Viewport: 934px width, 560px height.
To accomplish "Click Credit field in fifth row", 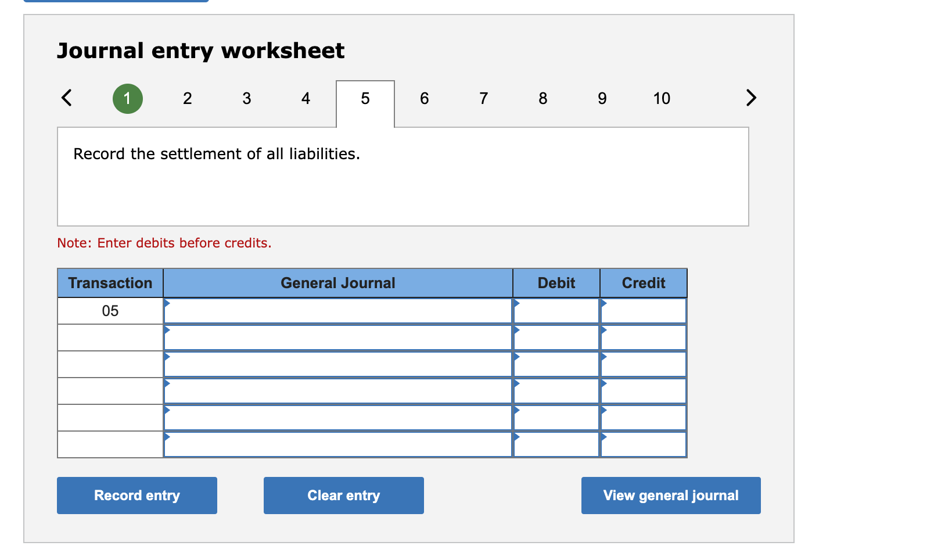I will 644,418.
